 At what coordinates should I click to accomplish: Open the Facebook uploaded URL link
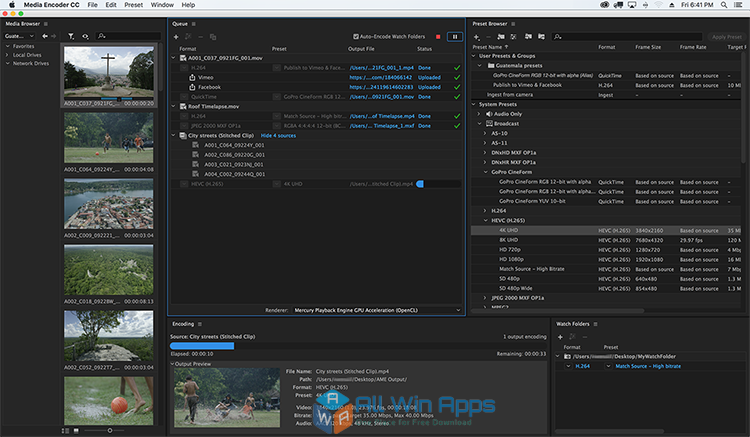381,87
